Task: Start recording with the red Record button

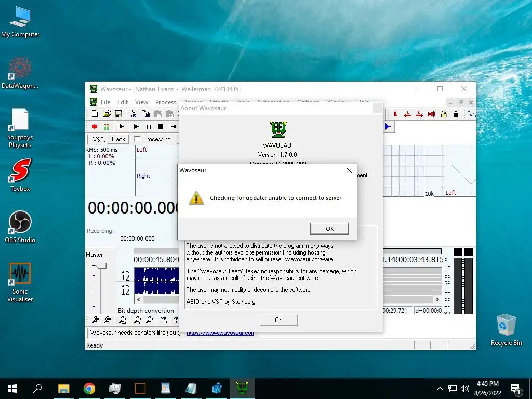Action: [95, 127]
